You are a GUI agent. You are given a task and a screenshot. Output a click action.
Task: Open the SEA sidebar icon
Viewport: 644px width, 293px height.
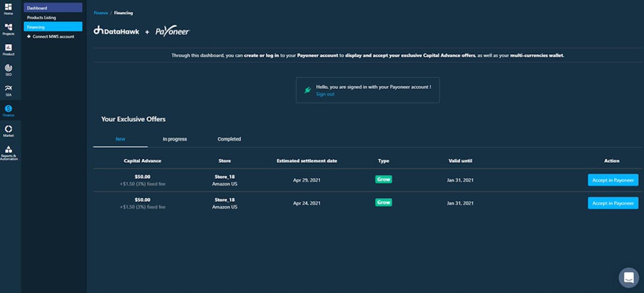pyautogui.click(x=8, y=88)
